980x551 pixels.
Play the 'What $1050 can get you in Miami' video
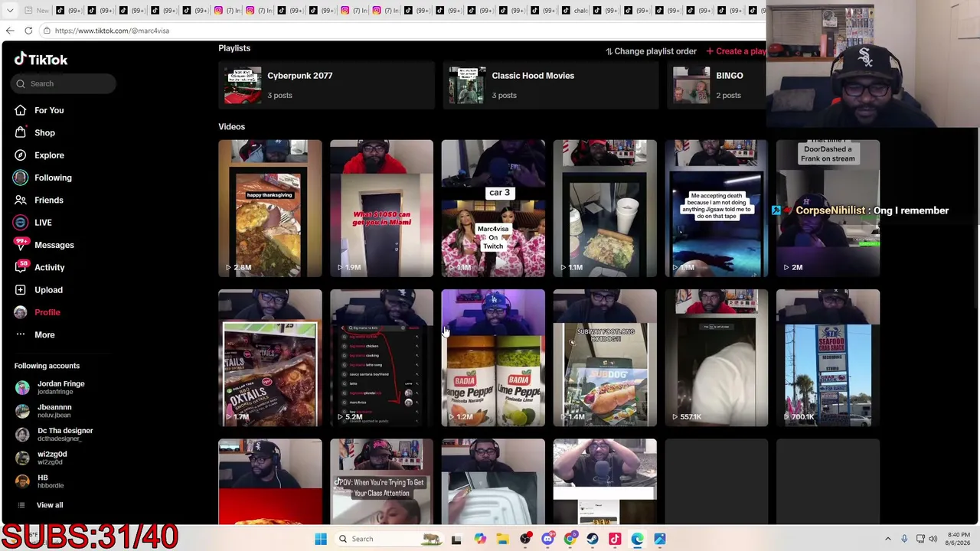[x=381, y=208]
